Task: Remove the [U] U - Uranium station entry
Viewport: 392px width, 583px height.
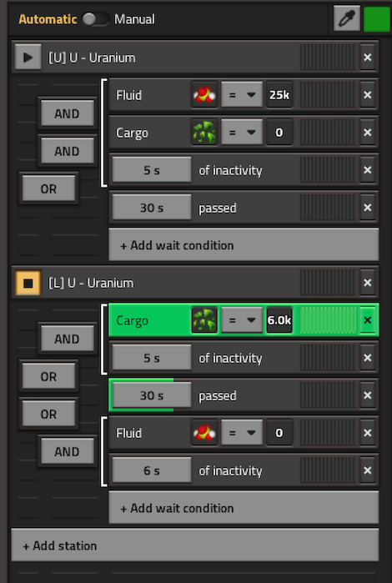Action: (367, 58)
